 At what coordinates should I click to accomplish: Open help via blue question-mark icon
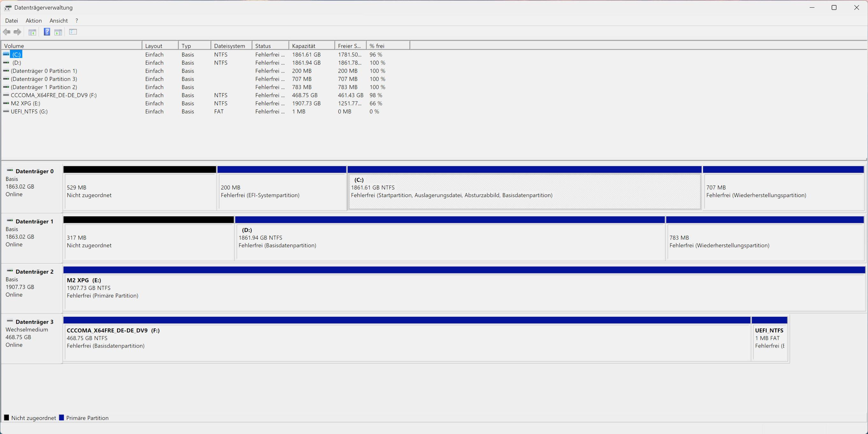click(x=47, y=32)
